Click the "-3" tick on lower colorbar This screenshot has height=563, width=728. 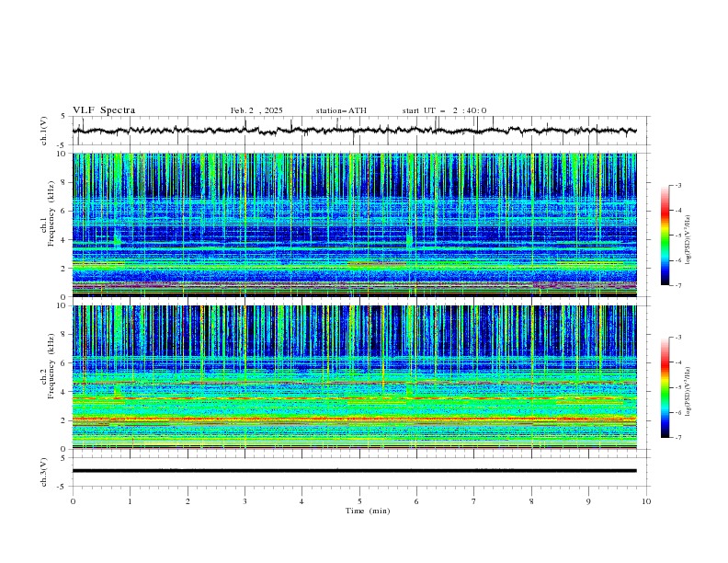click(x=677, y=338)
